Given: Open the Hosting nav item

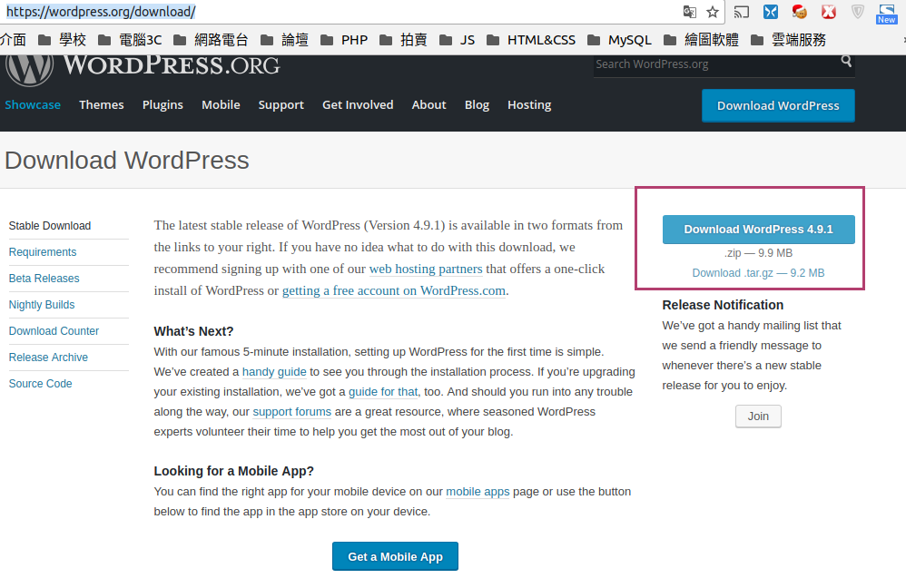Looking at the screenshot, I should [529, 105].
